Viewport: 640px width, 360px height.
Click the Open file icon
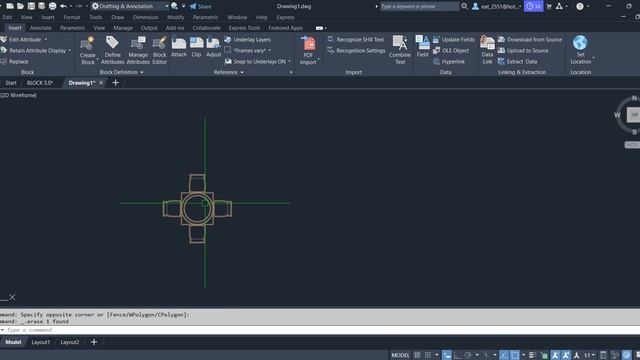point(20,6)
